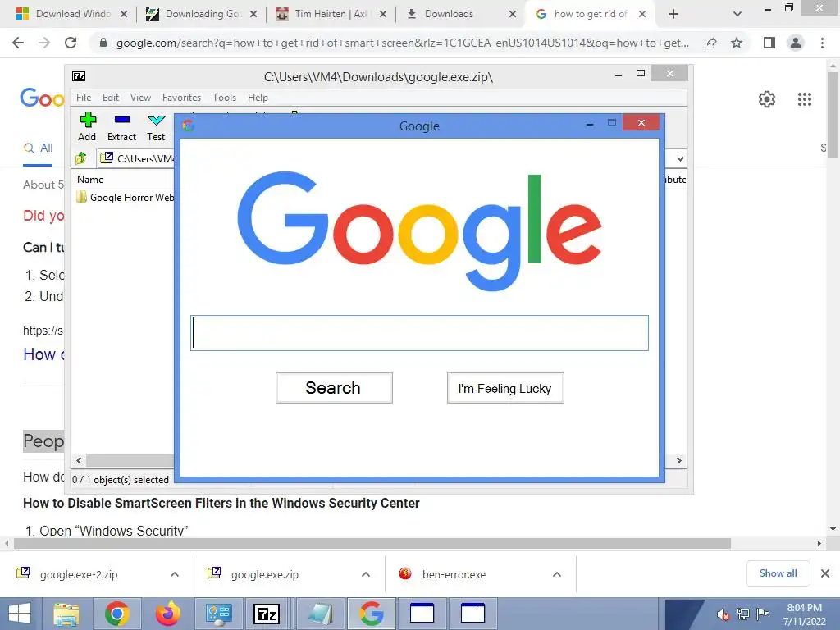
Task: Click the 7-Zip Extract toolbar icon
Action: pyautogui.click(x=121, y=126)
